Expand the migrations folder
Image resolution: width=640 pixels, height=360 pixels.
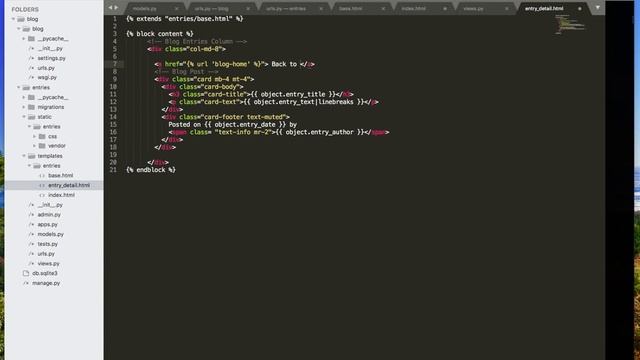[24, 107]
